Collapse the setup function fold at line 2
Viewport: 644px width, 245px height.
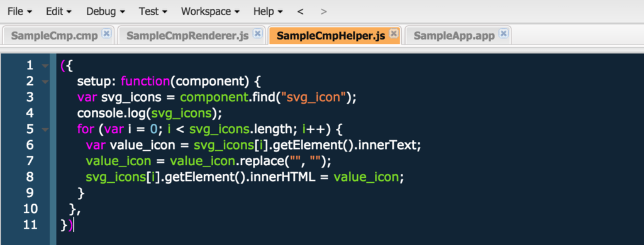[45, 82]
